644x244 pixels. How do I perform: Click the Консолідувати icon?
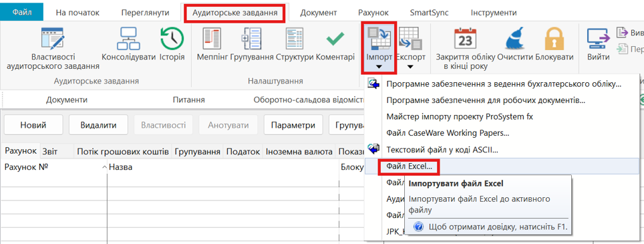(x=128, y=39)
